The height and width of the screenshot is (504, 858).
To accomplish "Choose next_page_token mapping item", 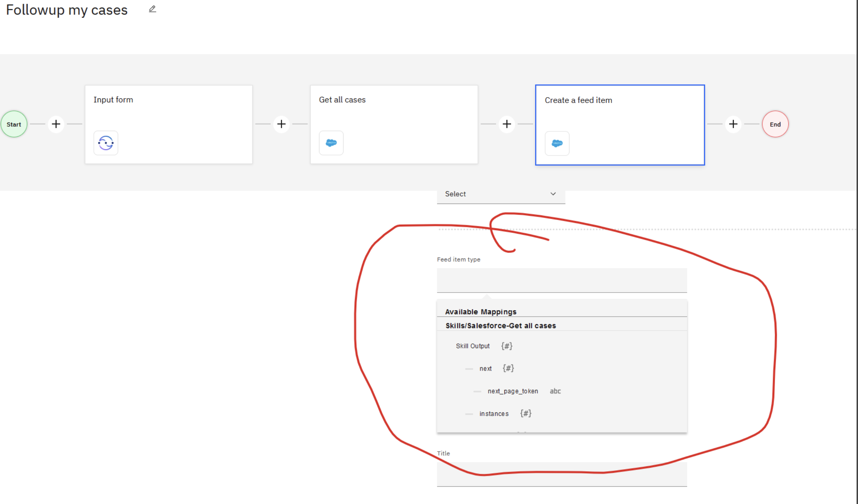I will tap(513, 391).
